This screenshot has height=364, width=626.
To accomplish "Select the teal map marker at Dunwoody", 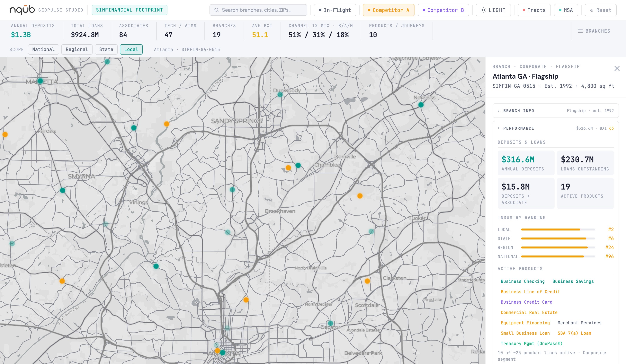I will 280,95.
